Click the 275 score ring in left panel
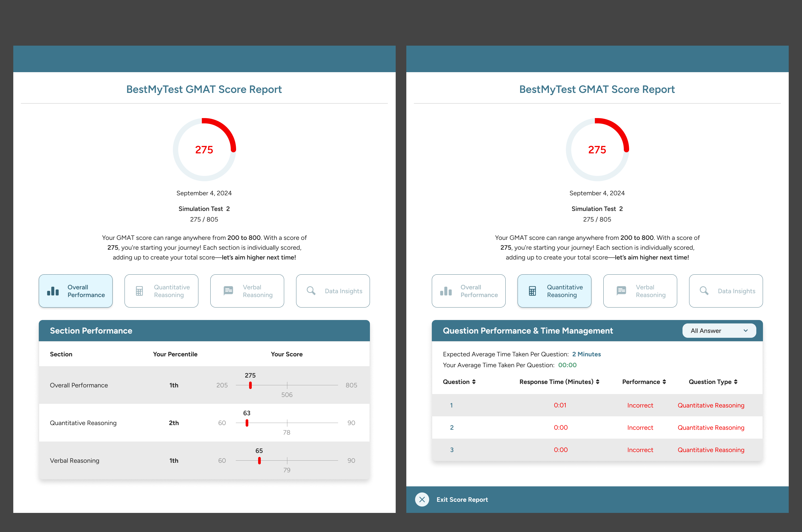Screen dimensions: 802x532 point(204,150)
